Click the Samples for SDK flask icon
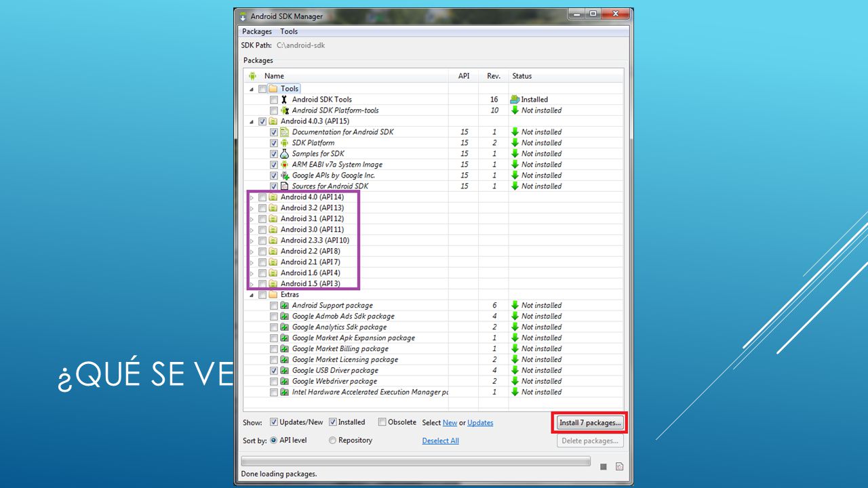 (x=285, y=154)
